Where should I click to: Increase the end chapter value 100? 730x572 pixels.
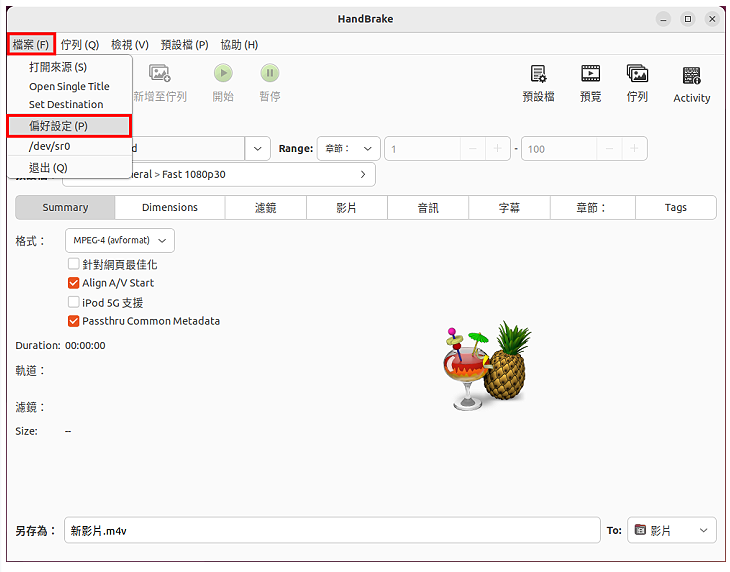click(634, 149)
